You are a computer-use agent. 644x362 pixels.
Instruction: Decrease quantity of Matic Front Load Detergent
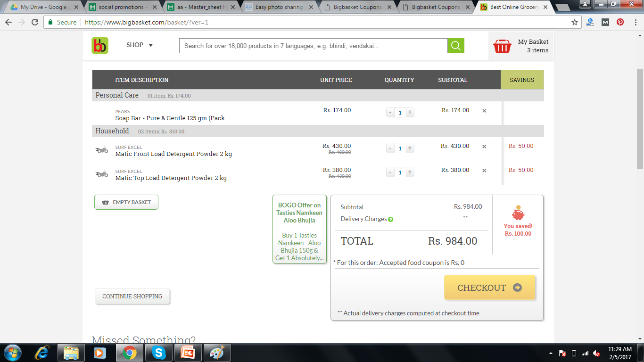pos(390,148)
